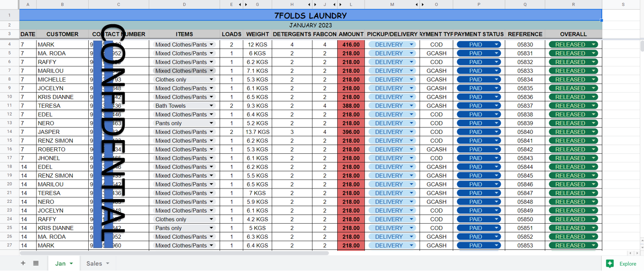Select customer cell JASPER
Screen dimensions: 644x273
tap(63, 132)
